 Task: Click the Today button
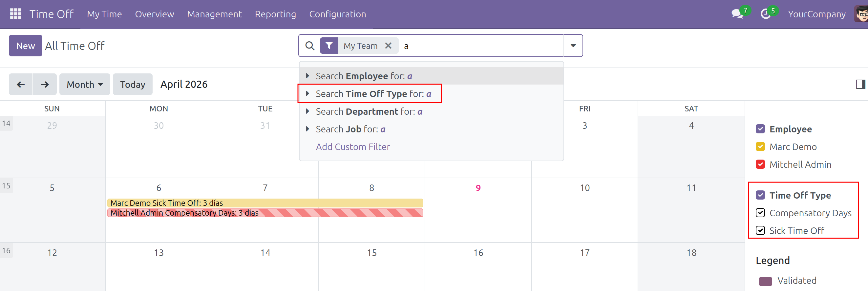pyautogui.click(x=133, y=84)
